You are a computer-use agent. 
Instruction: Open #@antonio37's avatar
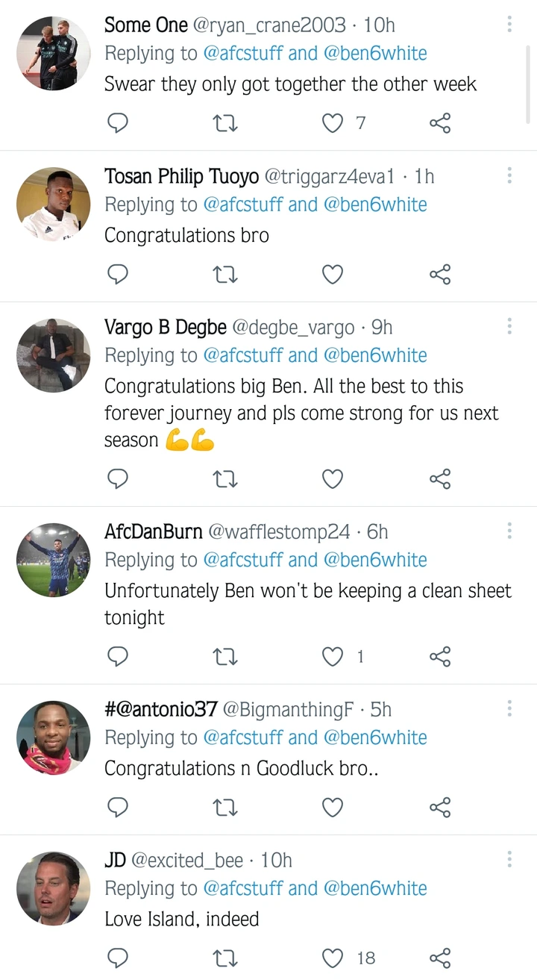click(x=53, y=737)
